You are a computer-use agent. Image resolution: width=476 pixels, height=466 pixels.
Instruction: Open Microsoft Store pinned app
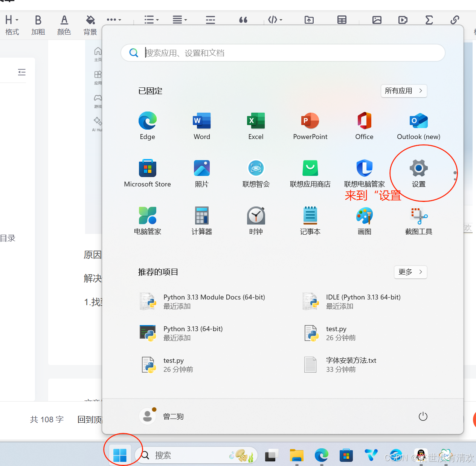tap(147, 173)
